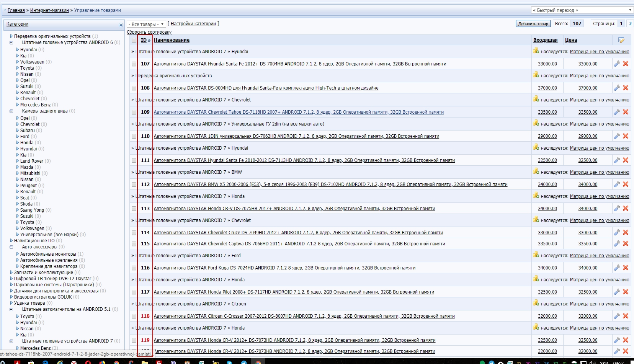
Task: Open the 'Автомобильные мониторы' category in the tree
Action: pos(48,254)
